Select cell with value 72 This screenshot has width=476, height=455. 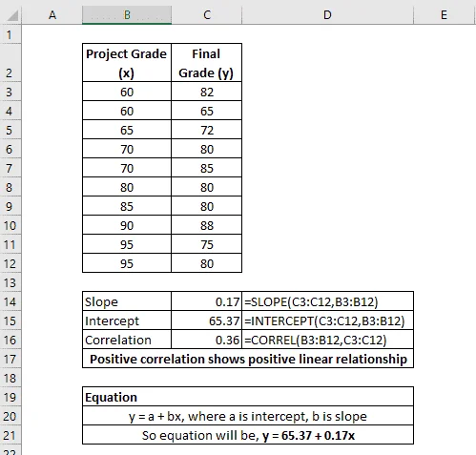[x=207, y=130]
